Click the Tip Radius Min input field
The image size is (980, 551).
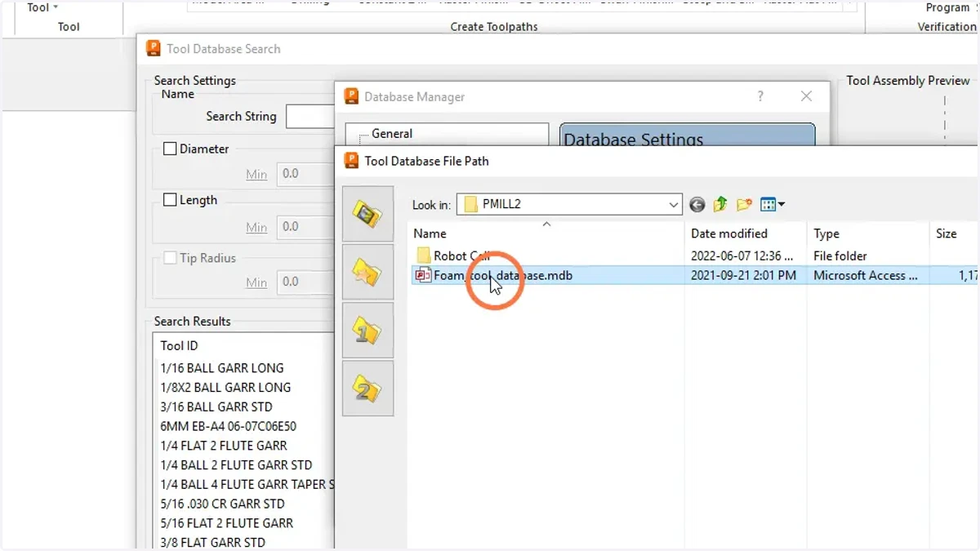click(x=306, y=282)
